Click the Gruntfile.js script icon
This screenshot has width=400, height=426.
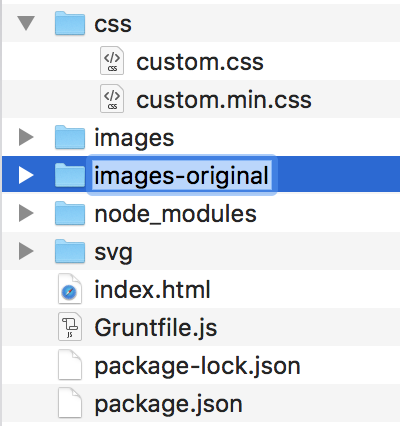click(70, 327)
